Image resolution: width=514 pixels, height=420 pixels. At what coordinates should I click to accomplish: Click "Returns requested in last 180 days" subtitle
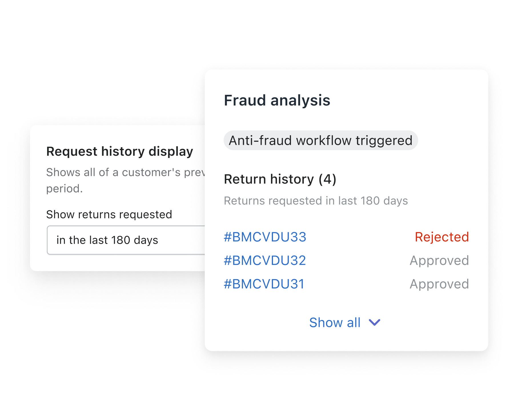tap(316, 201)
